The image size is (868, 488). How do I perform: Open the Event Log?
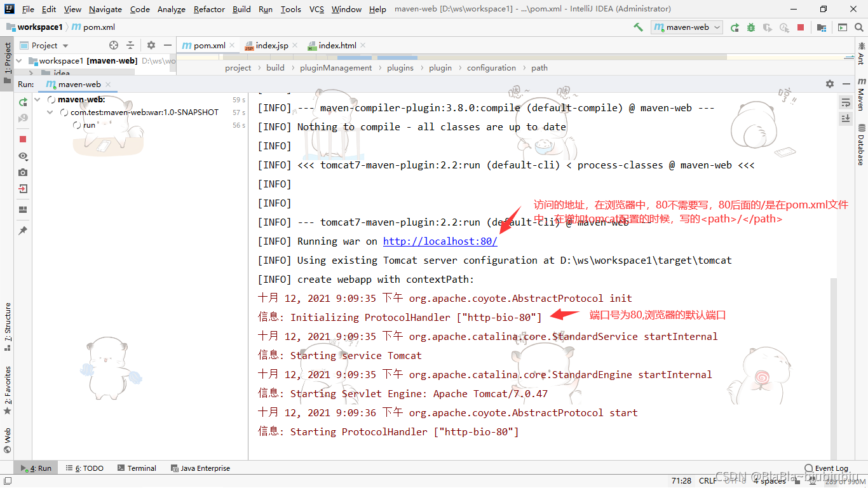click(826, 468)
